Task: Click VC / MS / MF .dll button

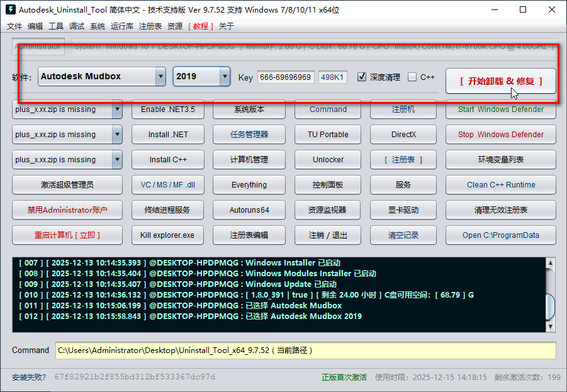Action: (x=168, y=185)
